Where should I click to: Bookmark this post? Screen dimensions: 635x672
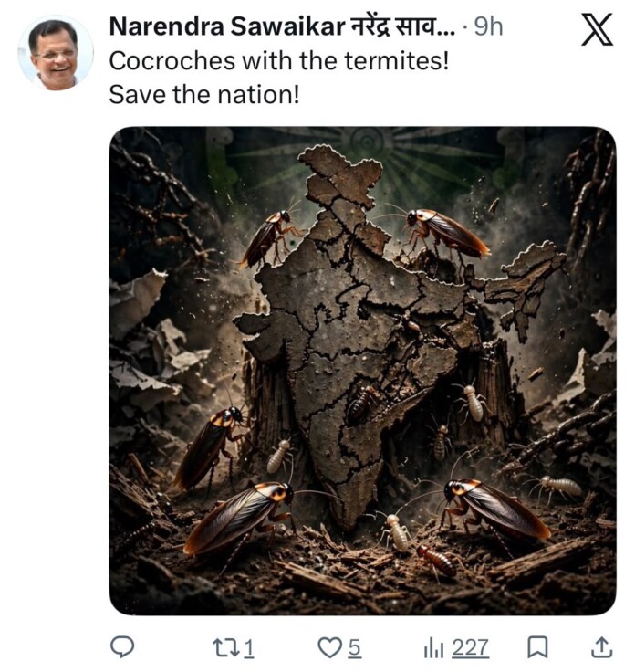point(537,647)
